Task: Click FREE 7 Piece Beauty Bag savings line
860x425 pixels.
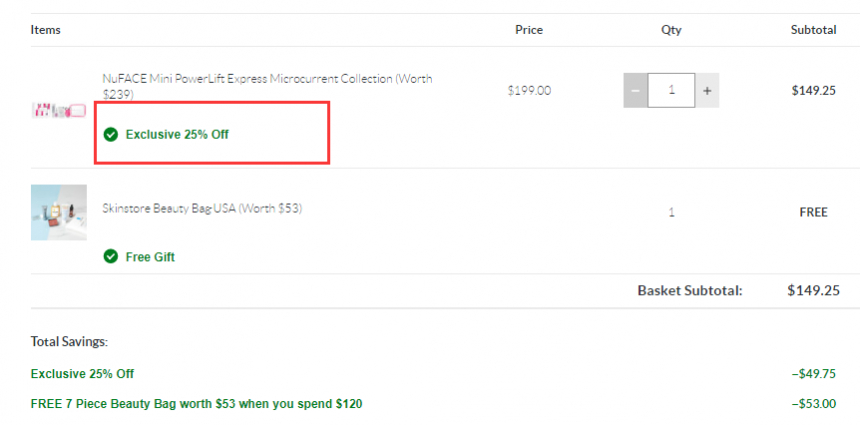Action: [x=196, y=404]
